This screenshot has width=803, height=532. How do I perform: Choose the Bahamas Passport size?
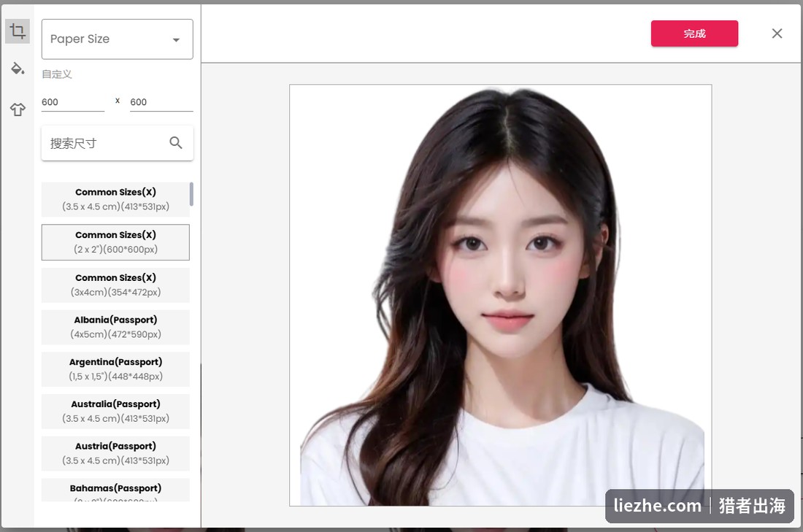115,490
